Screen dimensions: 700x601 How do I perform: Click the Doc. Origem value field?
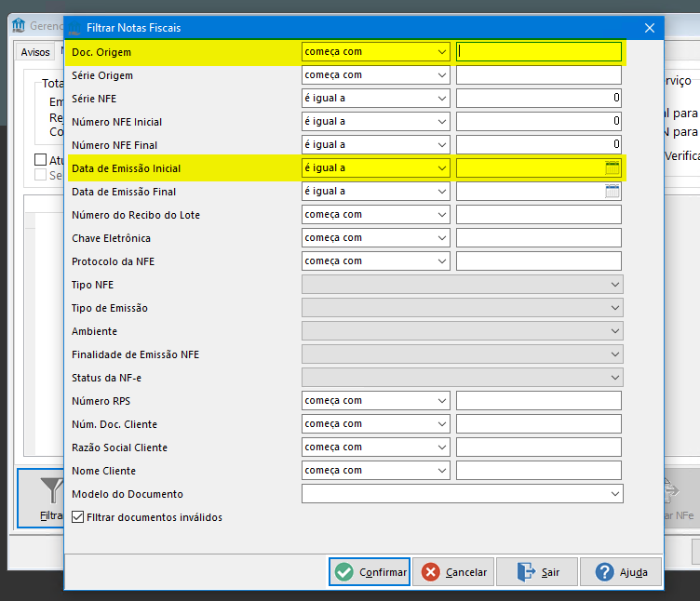point(539,52)
